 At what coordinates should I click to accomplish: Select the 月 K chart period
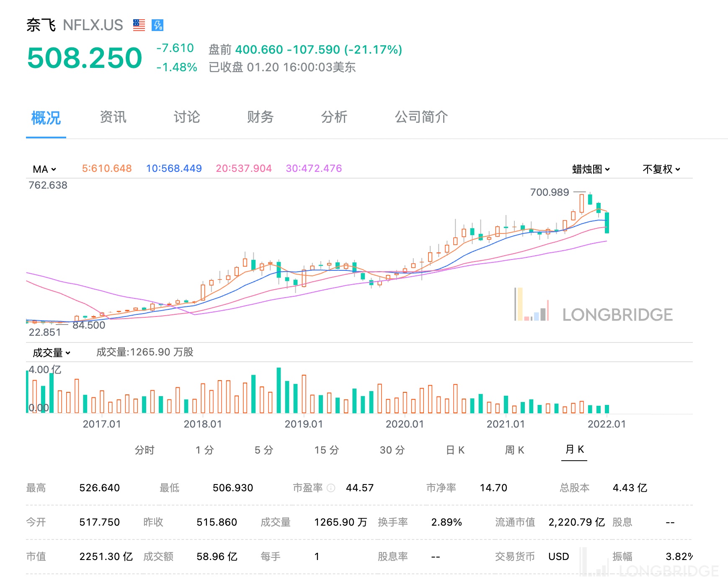(x=574, y=449)
